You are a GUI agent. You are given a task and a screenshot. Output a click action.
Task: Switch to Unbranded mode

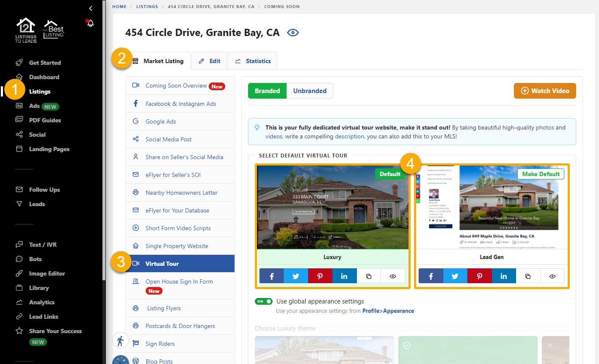309,91
